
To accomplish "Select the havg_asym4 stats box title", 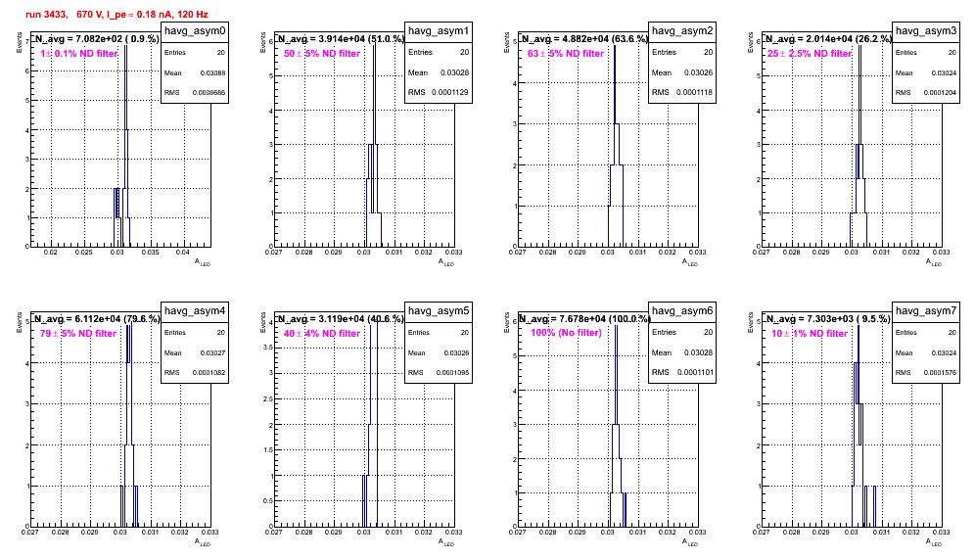I will click(x=195, y=311).
